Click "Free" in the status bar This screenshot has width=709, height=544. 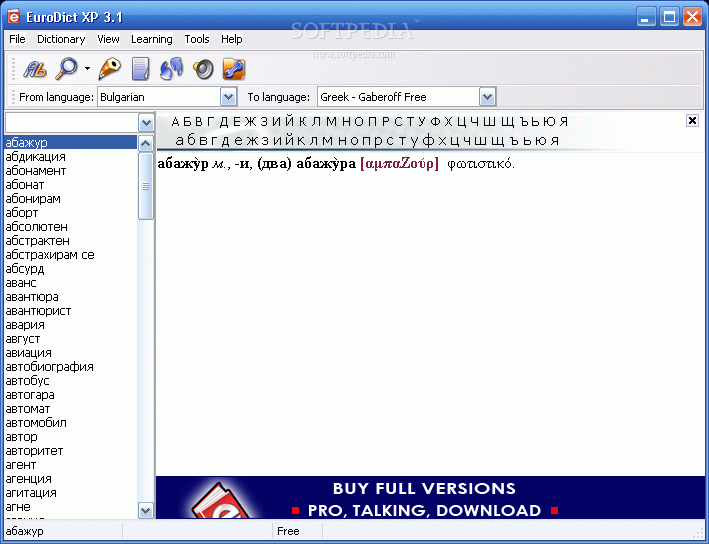point(288,531)
